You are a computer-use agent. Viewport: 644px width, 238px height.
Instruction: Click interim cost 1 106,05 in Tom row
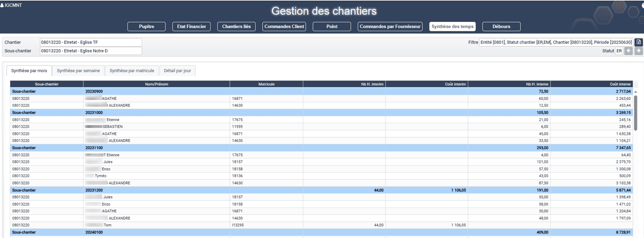(x=458, y=225)
